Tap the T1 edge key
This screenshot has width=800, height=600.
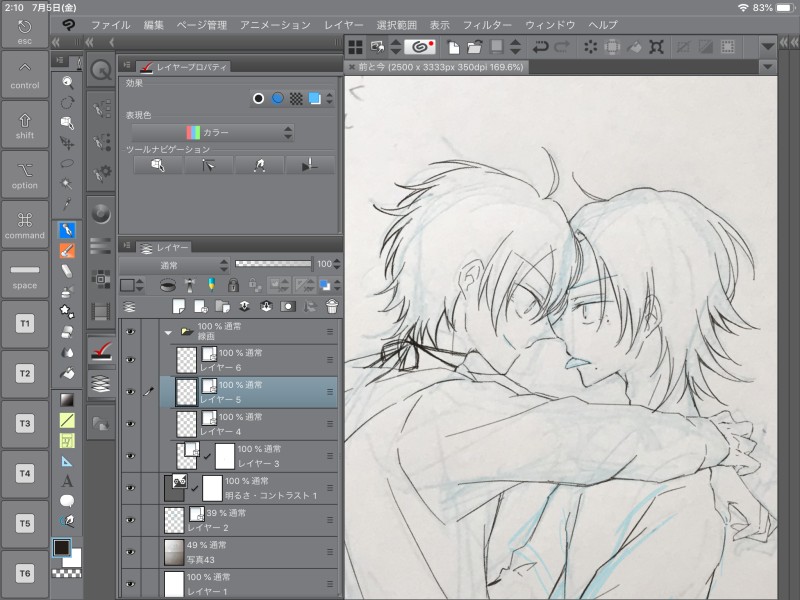[x=24, y=324]
